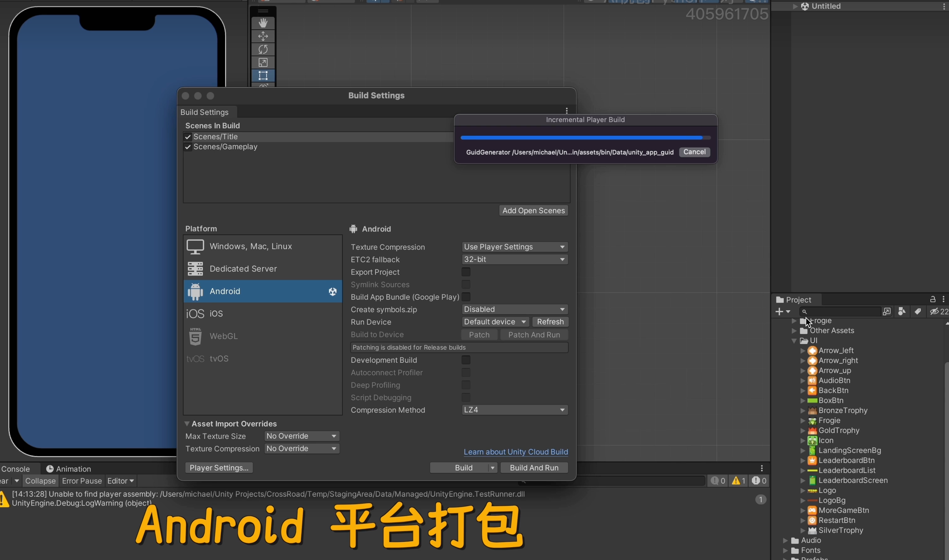The height and width of the screenshot is (560, 949).
Task: Enable the Export Project checkbox
Action: (466, 272)
